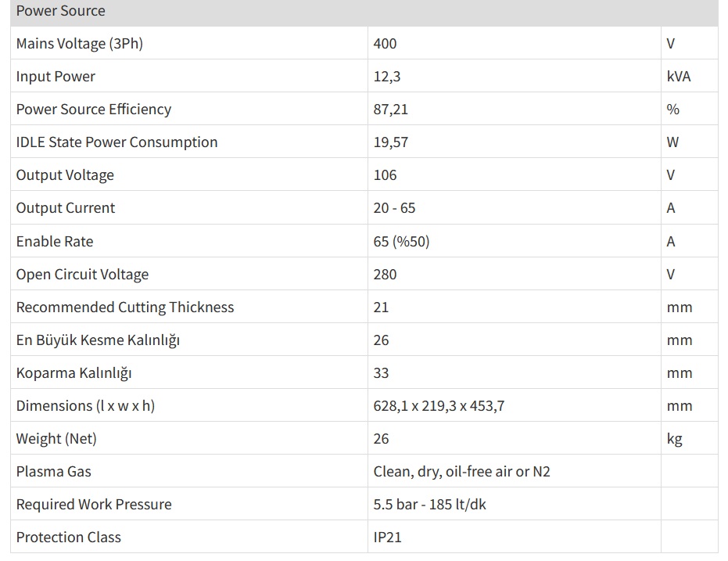Select the Power Source Efficiency label
The height and width of the screenshot is (561, 728).
coord(94,110)
